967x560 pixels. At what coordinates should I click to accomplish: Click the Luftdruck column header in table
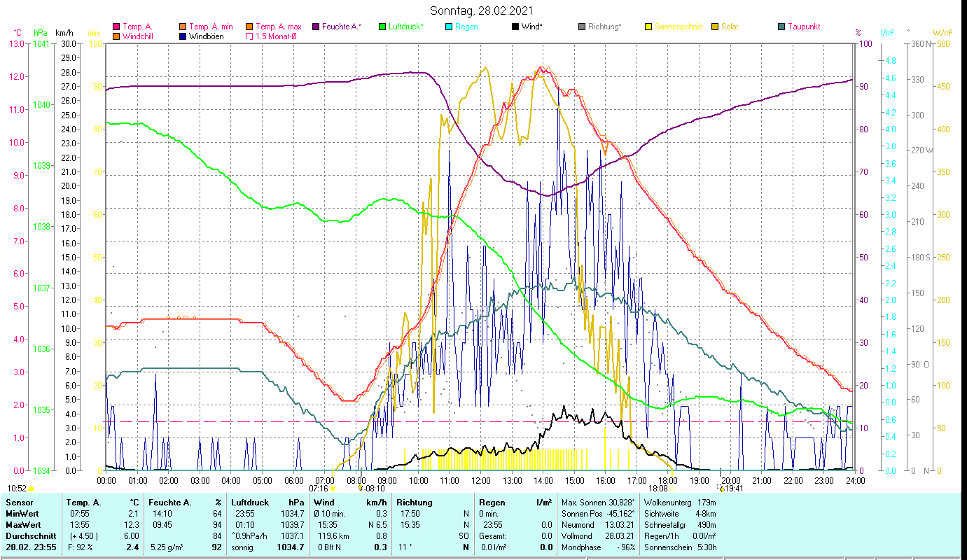click(249, 502)
